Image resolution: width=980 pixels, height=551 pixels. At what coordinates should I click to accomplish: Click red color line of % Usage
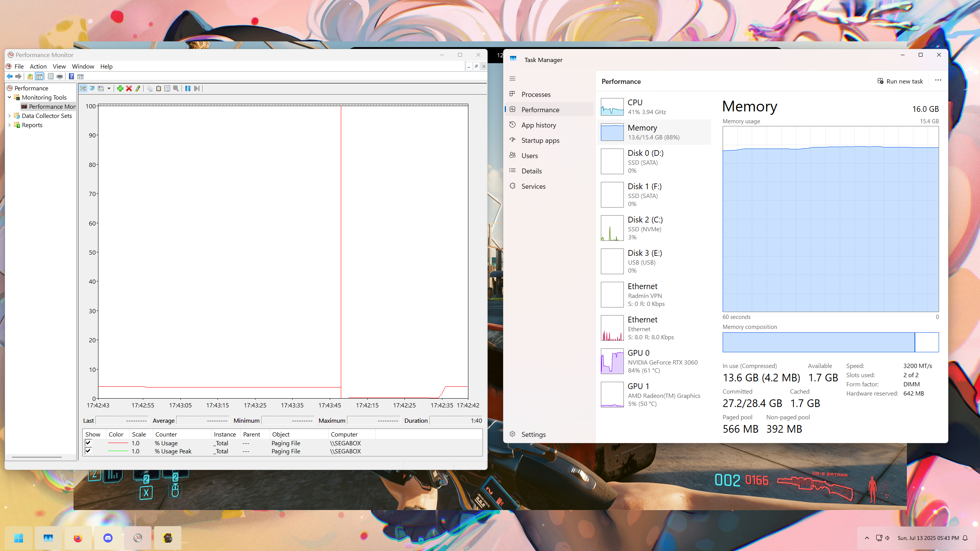click(x=118, y=443)
